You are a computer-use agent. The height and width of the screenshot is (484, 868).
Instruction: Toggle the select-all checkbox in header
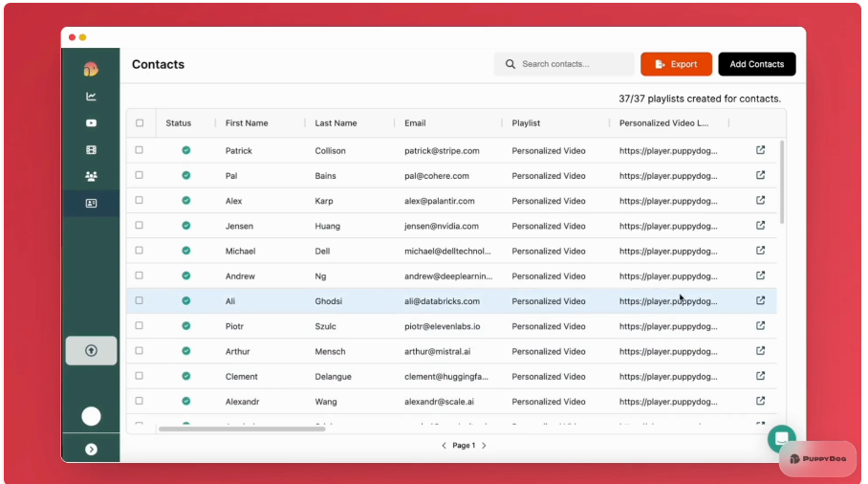coord(140,123)
